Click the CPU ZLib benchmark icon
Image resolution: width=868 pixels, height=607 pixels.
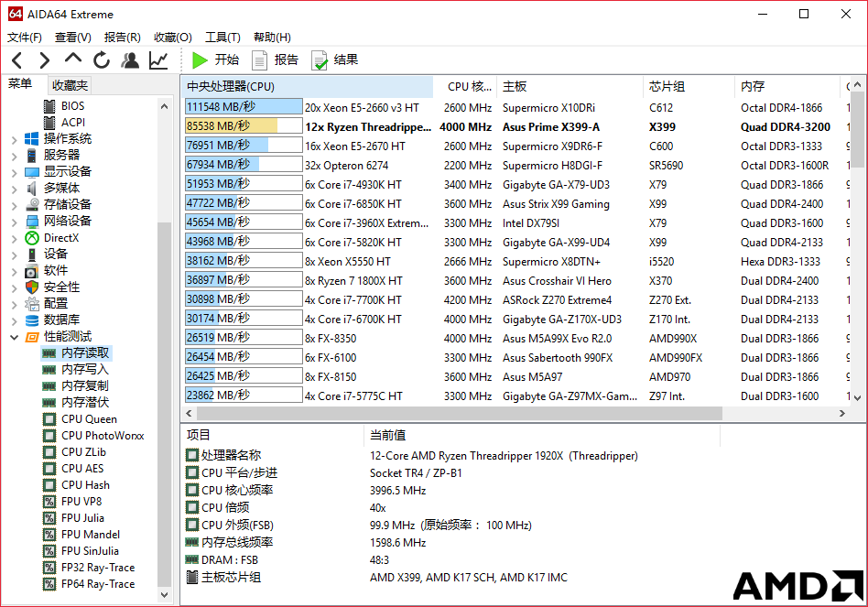click(x=49, y=452)
